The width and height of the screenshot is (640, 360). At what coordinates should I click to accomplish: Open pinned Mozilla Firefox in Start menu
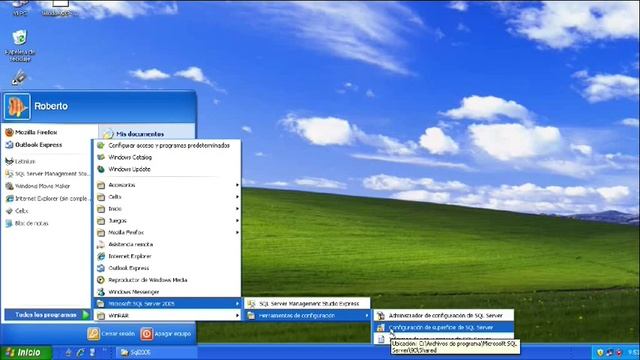[x=31, y=132]
